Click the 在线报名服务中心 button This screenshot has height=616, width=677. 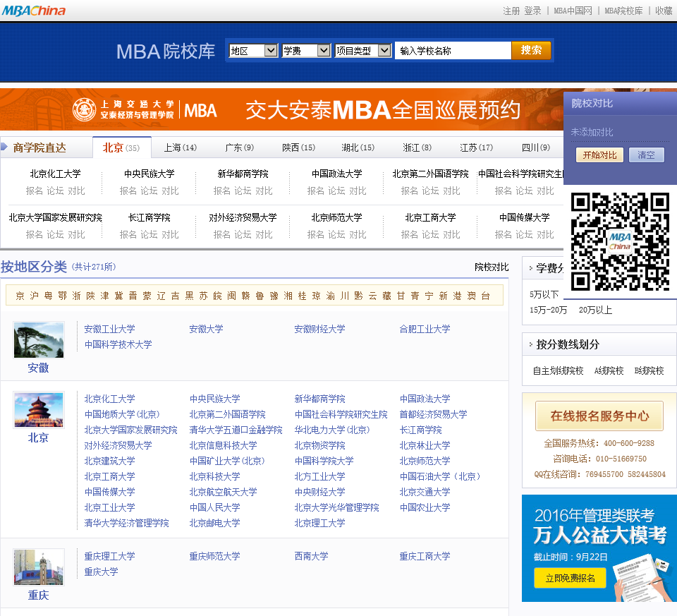click(x=599, y=416)
